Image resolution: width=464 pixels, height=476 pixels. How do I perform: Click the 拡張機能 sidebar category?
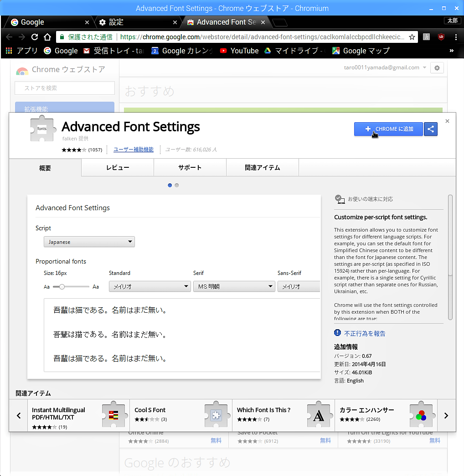coord(65,108)
